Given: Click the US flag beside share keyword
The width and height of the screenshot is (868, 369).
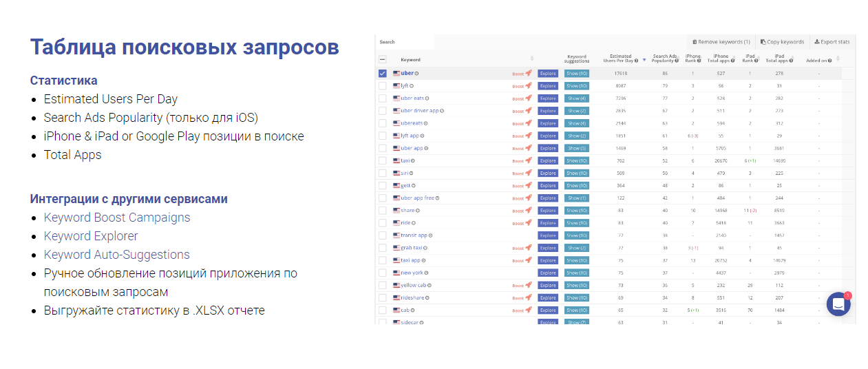Looking at the screenshot, I should (396, 211).
